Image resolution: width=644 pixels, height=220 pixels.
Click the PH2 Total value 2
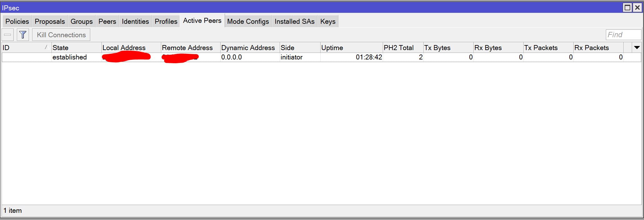(x=421, y=57)
